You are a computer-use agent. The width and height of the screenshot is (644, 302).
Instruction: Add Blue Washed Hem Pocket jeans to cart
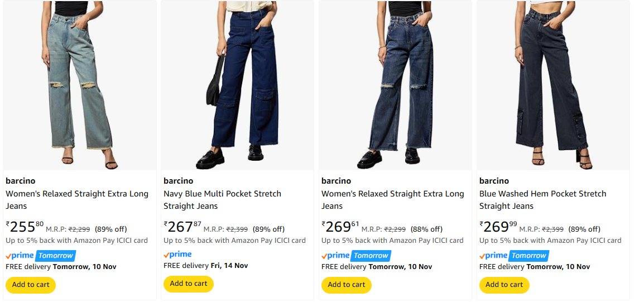click(x=504, y=285)
